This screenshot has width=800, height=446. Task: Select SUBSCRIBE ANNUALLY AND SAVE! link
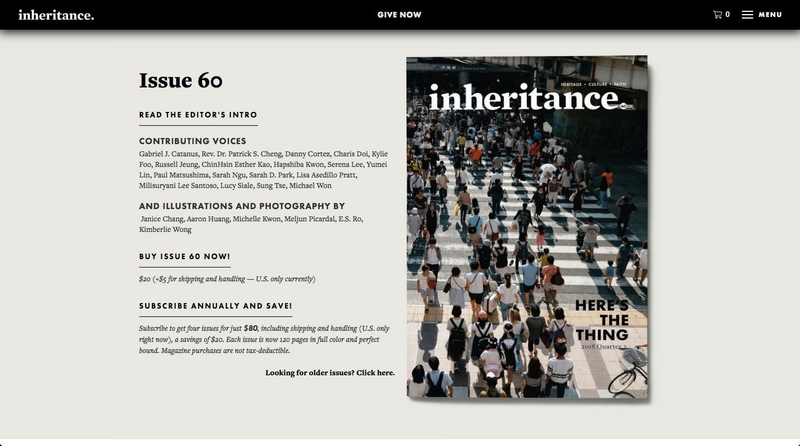(x=216, y=306)
